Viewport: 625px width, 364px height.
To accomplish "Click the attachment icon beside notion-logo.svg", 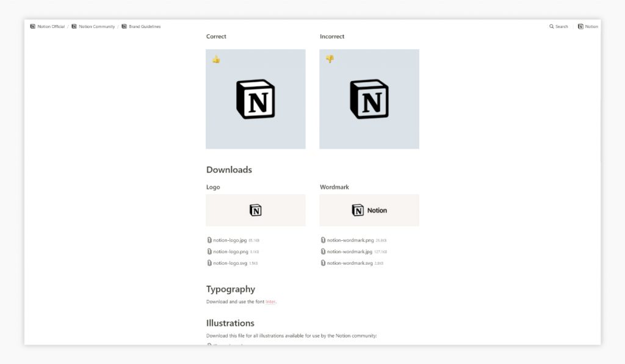I will coord(209,263).
